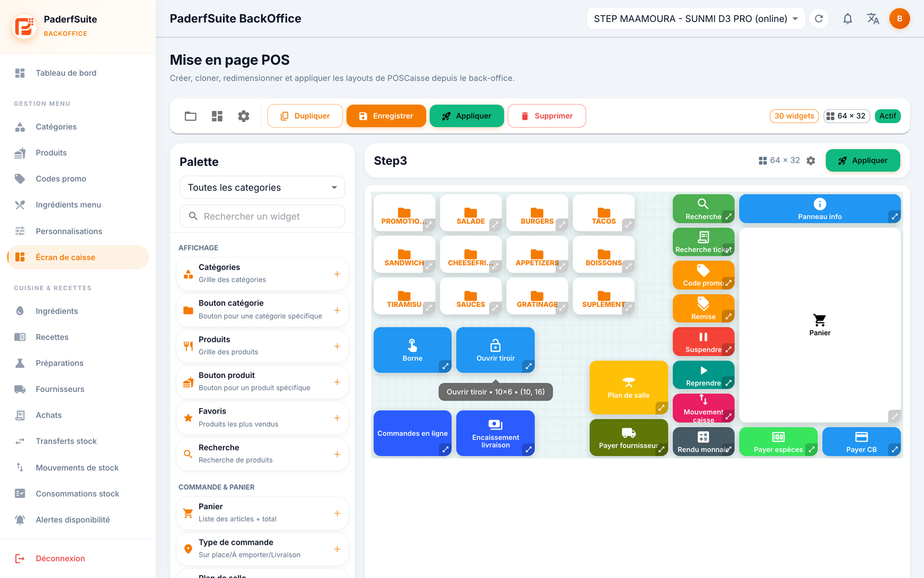Viewport: 924px width, 578px height.
Task: Open the folder icon in the layout toolbar
Action: pos(191,116)
